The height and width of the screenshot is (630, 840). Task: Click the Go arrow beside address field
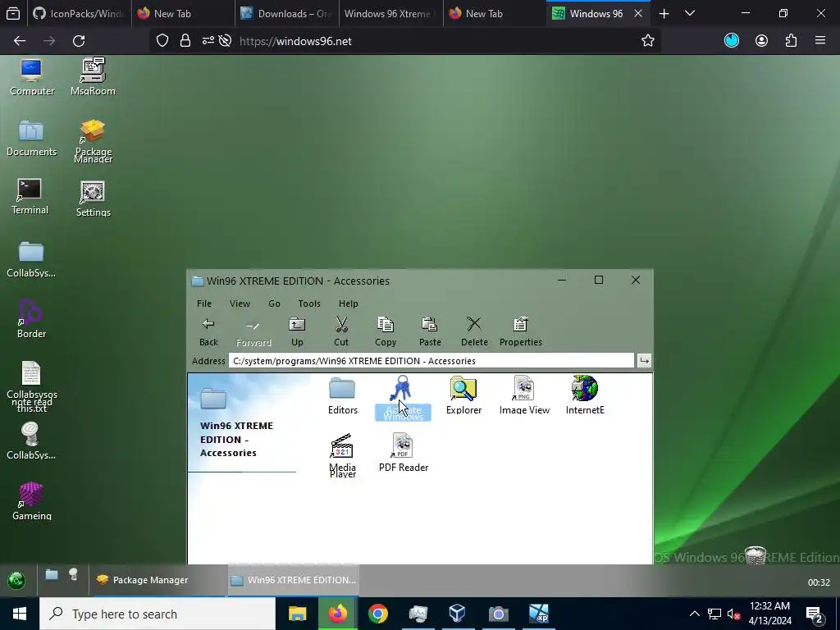(x=644, y=361)
